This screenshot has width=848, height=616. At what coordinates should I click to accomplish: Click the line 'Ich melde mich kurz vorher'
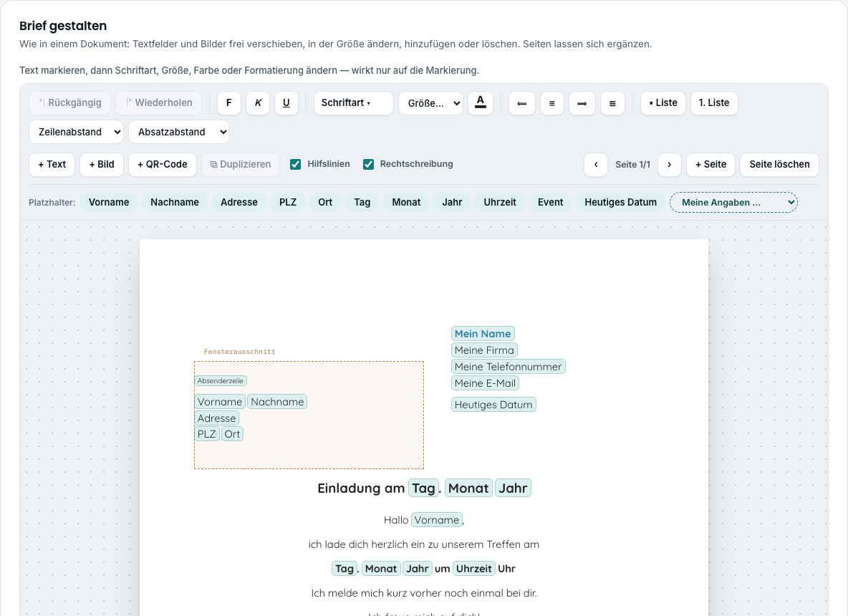[x=424, y=593]
